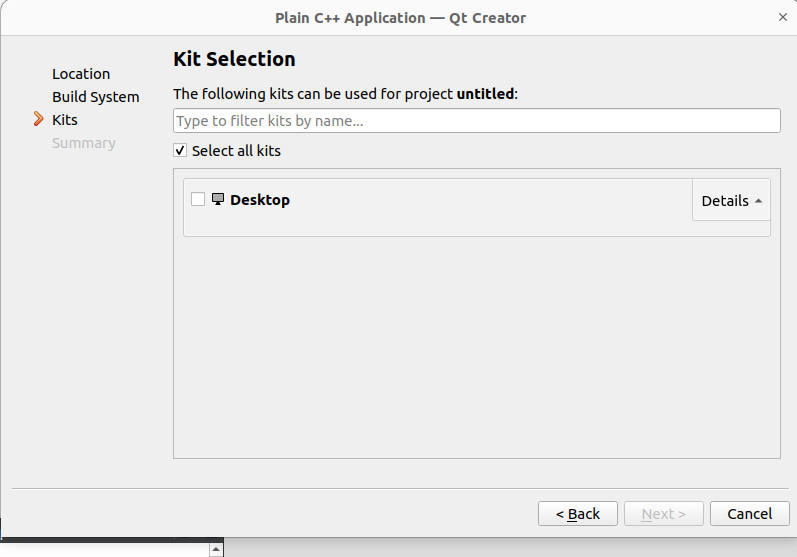Click the Kits step label
The height and width of the screenshot is (557, 797).
click(x=65, y=120)
